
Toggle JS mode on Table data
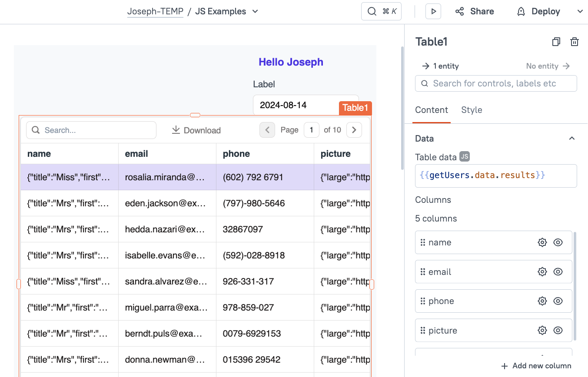465,156
